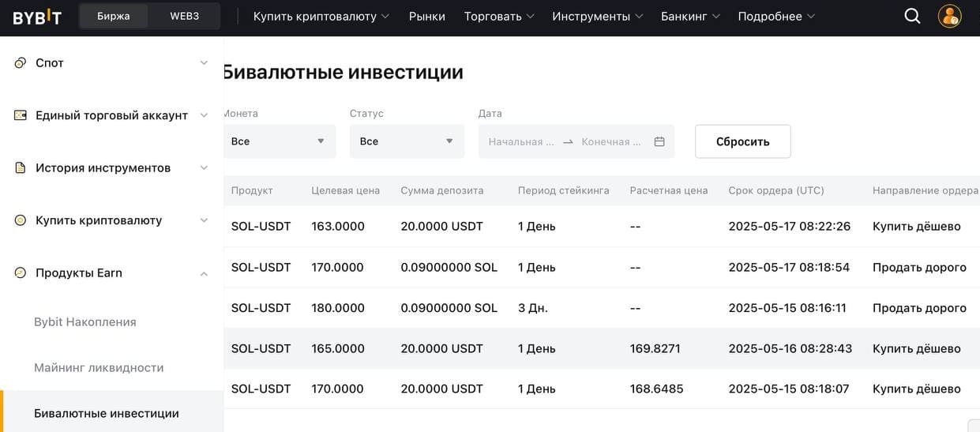Click Купить дёшево in the 163.0000 row
Viewport: 980px width, 432px height.
click(917, 227)
